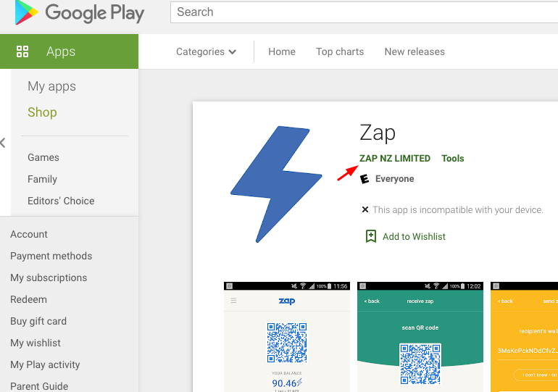The image size is (558, 392).
Task: Click the Zap lightning bolt app icon
Action: pos(276,184)
